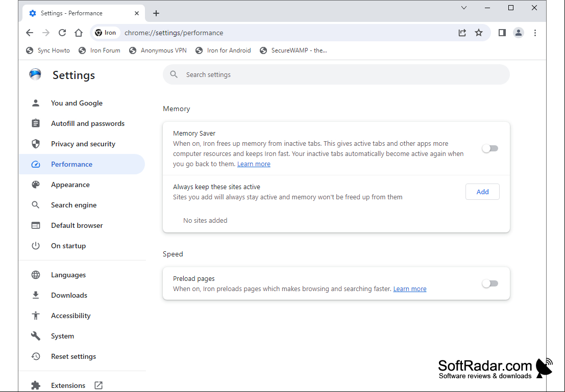Open You and Google settings
The height and width of the screenshot is (392, 565).
pos(82,103)
